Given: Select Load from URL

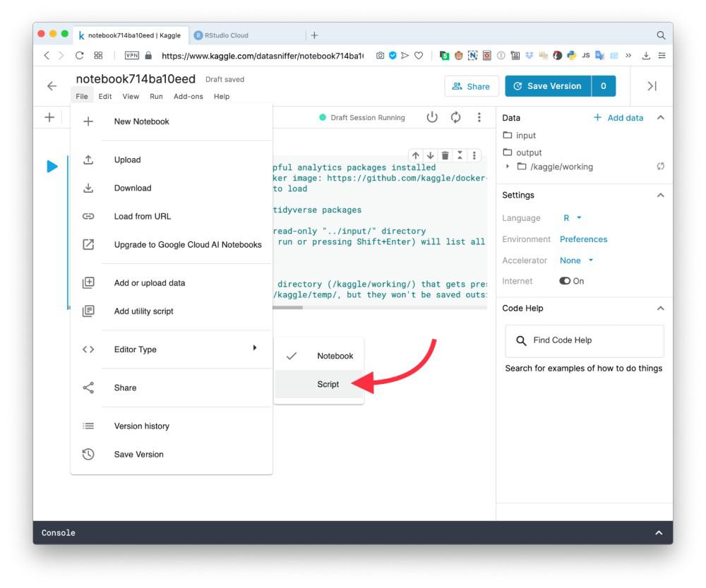Looking at the screenshot, I should coord(172,217).
